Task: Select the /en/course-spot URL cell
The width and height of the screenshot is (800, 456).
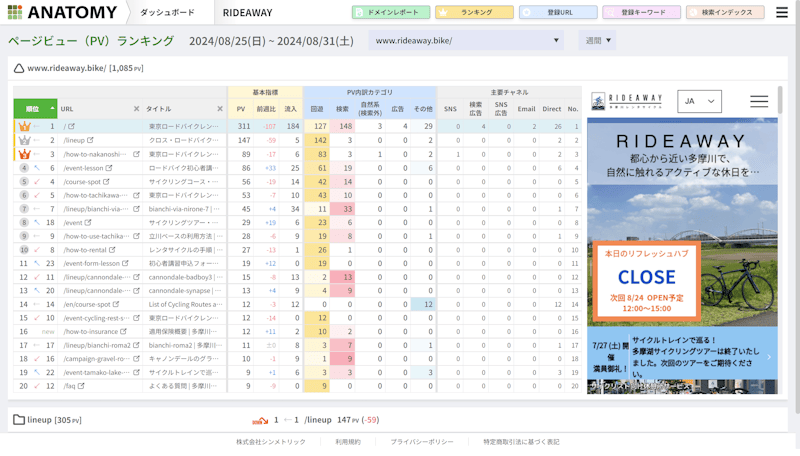Action: pyautogui.click(x=100, y=304)
